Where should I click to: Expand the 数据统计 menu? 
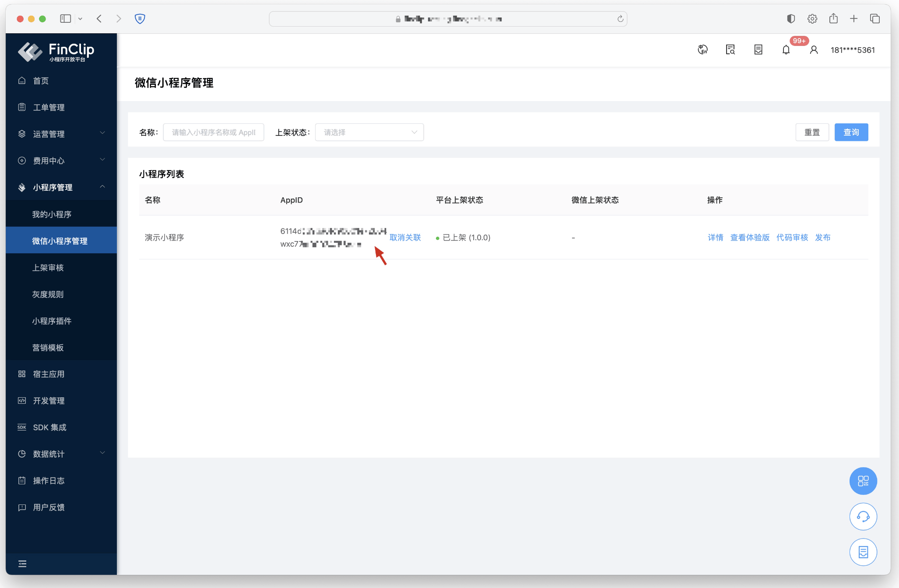pyautogui.click(x=61, y=454)
